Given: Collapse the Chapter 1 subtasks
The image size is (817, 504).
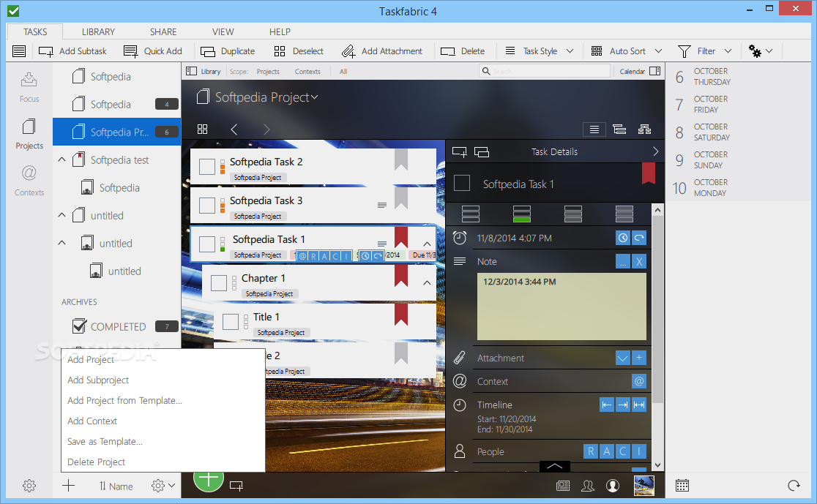Looking at the screenshot, I should (x=427, y=282).
